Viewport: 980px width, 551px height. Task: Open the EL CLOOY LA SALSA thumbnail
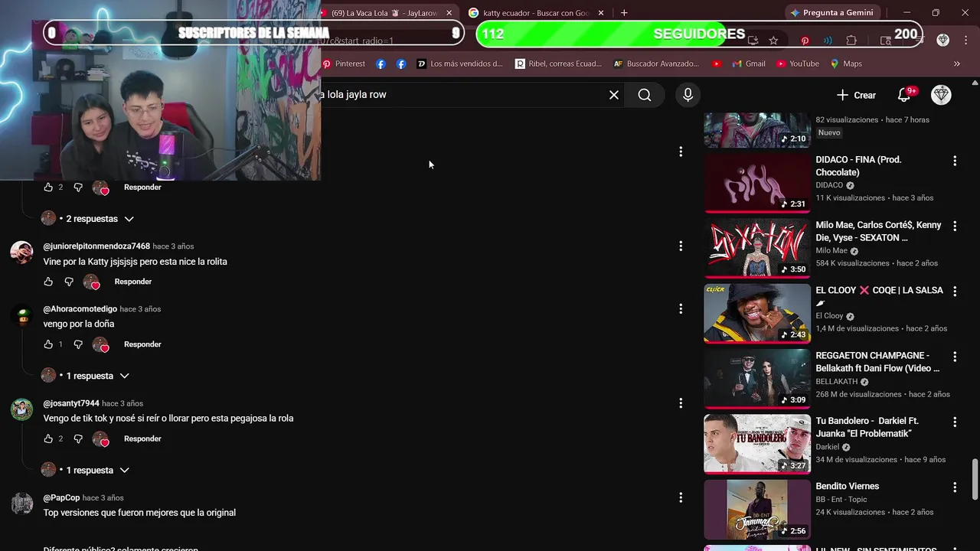coord(757,314)
